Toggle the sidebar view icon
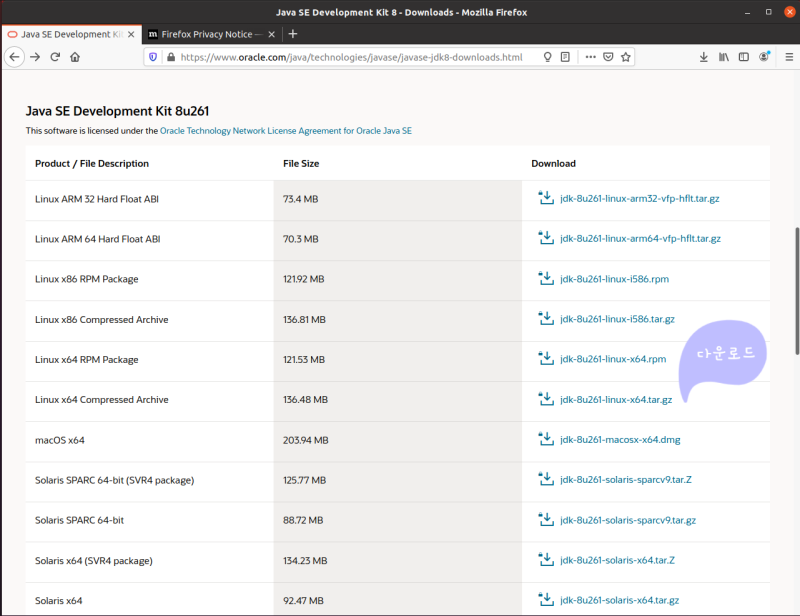Screen dimensions: 800x616 [x=743, y=57]
